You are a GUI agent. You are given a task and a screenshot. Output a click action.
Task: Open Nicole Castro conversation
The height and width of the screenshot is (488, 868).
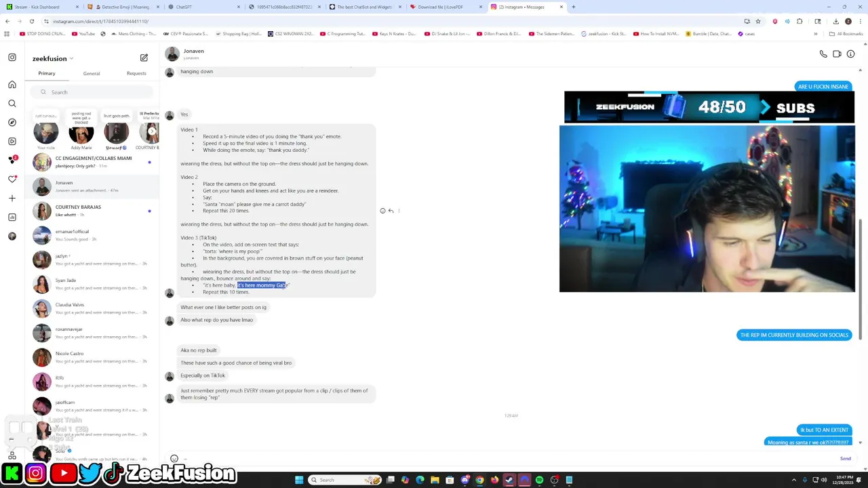(x=92, y=357)
